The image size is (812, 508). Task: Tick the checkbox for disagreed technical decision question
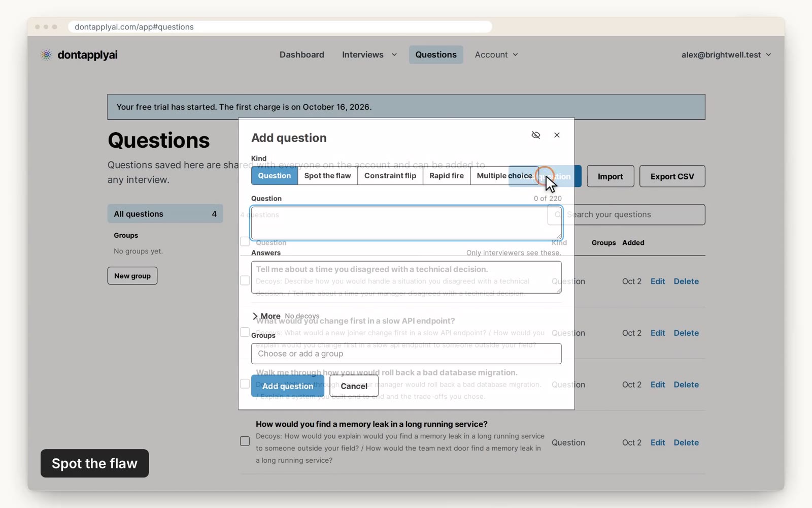(245, 280)
